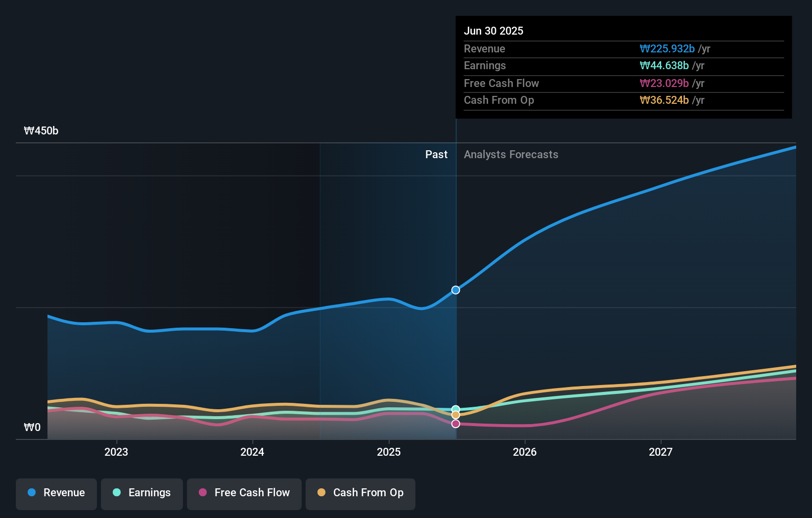The width and height of the screenshot is (812, 518).
Task: Click the blue Revenue legend dot
Action: pos(32,493)
